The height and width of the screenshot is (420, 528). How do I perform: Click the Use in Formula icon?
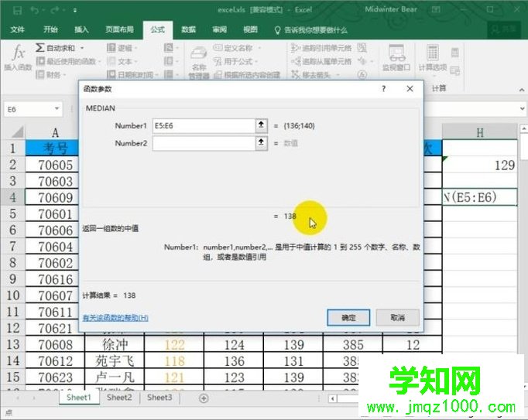pos(218,61)
